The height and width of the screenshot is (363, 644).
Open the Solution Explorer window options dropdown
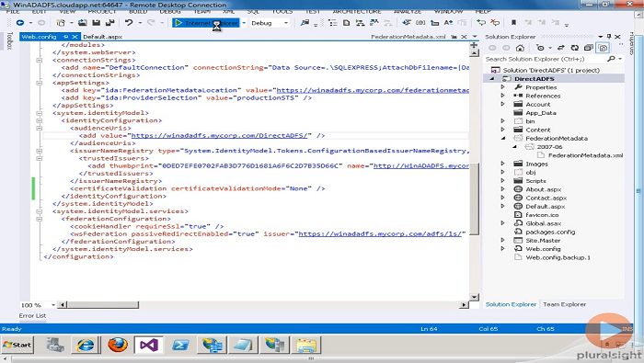(601, 37)
